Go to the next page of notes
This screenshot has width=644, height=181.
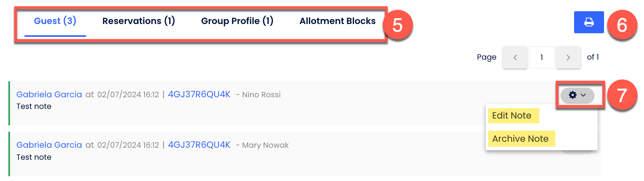(x=568, y=58)
